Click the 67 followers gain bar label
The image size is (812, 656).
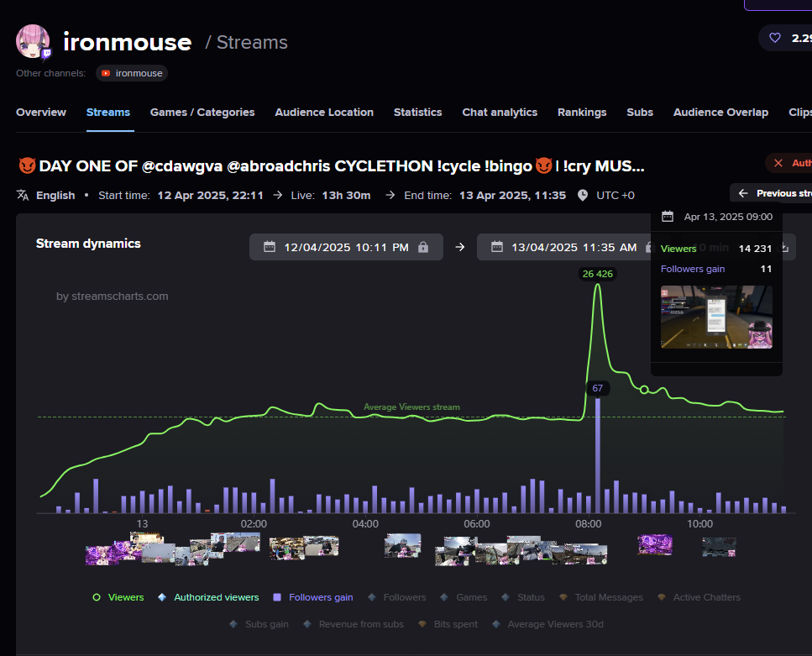598,388
